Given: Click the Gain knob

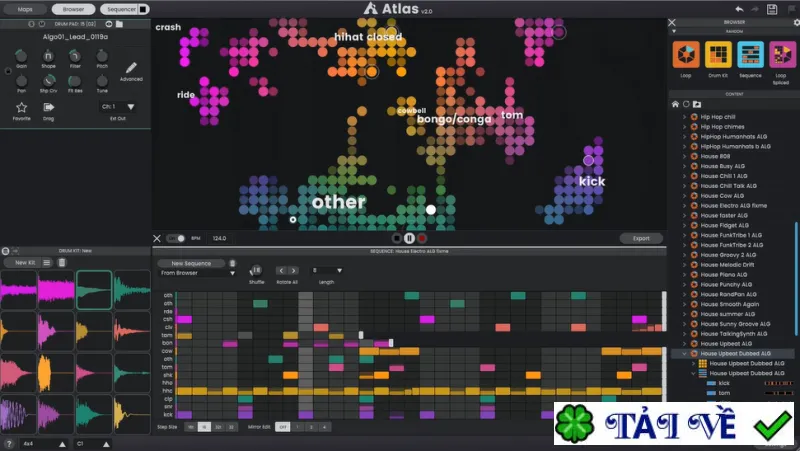Looking at the screenshot, I should pyautogui.click(x=21, y=55).
